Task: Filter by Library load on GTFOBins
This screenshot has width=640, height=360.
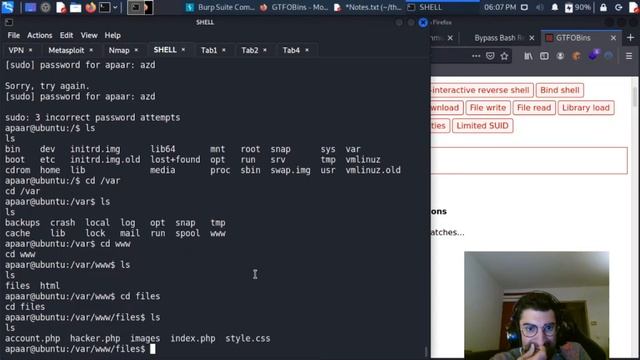Action: pos(586,108)
